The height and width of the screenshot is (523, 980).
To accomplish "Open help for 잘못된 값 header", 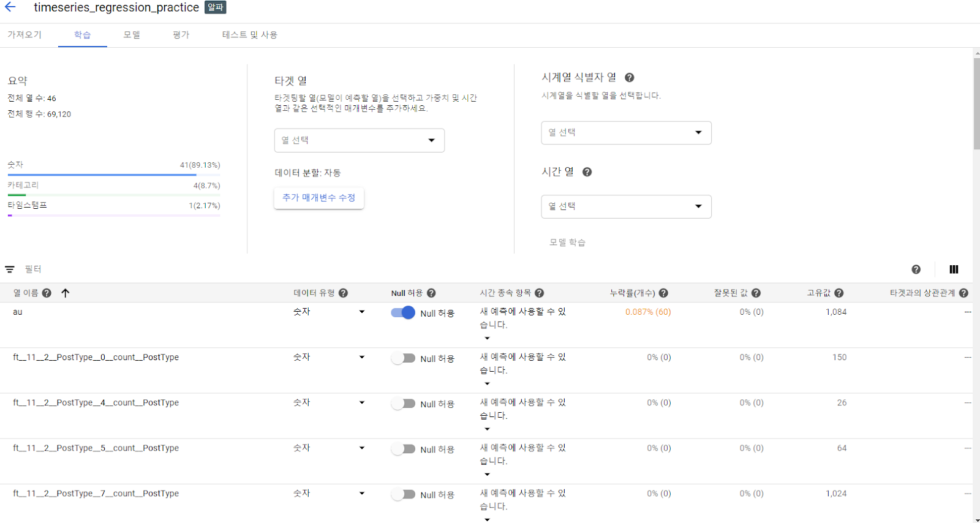I will pyautogui.click(x=756, y=293).
